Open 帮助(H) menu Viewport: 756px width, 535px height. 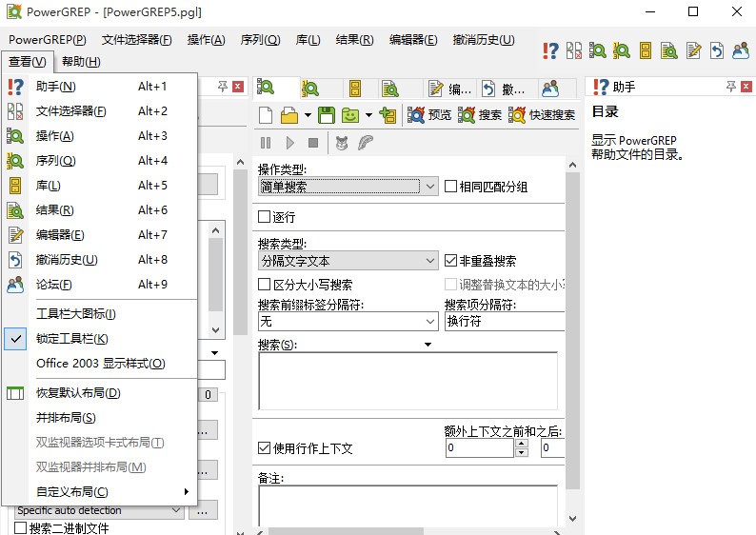81,62
